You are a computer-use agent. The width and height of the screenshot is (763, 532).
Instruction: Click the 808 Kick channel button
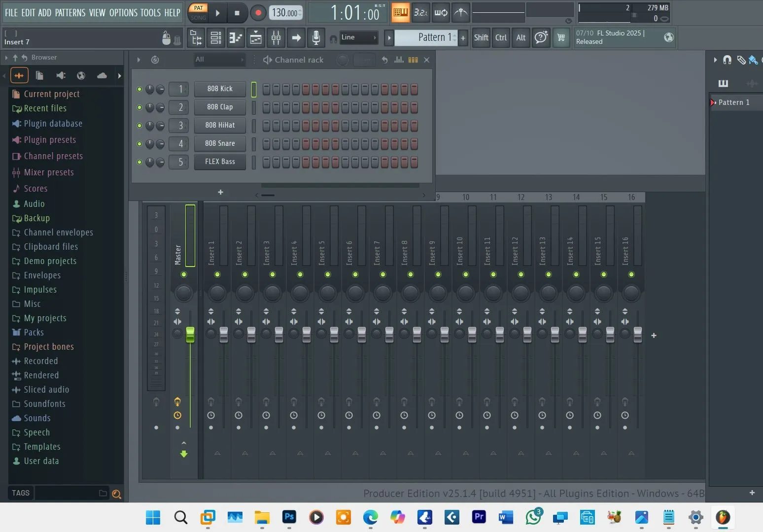tap(220, 89)
